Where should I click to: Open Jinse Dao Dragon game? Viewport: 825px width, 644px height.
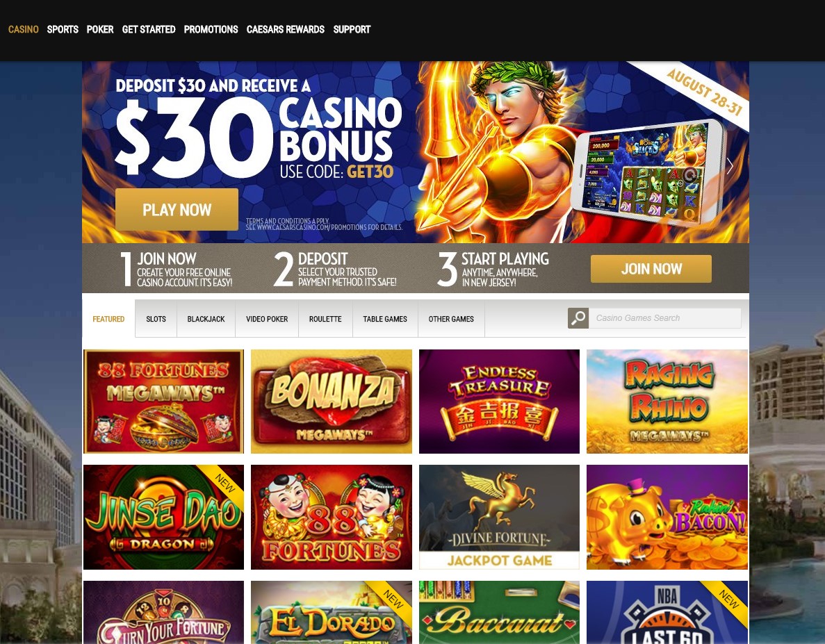(x=163, y=517)
